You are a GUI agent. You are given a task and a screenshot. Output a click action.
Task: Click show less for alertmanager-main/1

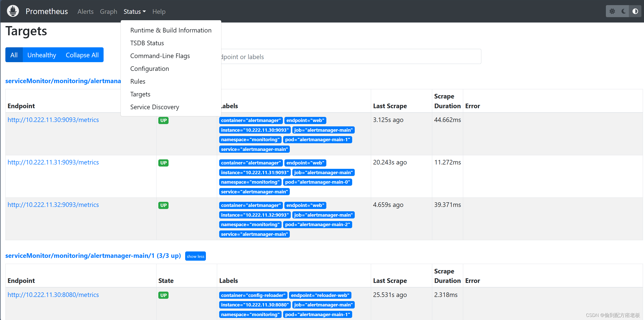click(195, 256)
